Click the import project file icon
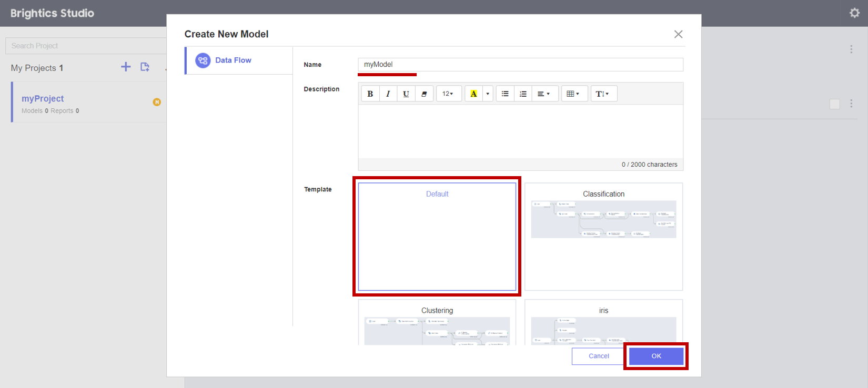This screenshot has height=388, width=868. (145, 67)
